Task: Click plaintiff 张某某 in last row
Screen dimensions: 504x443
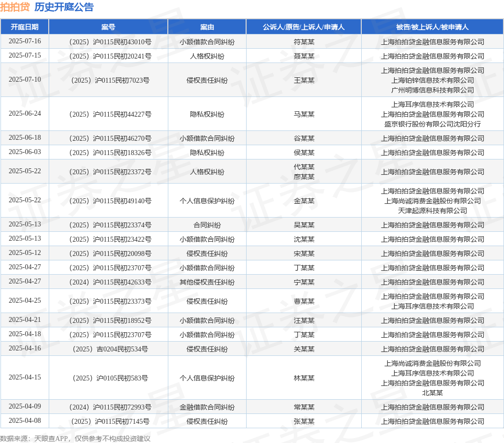Action: point(304,421)
